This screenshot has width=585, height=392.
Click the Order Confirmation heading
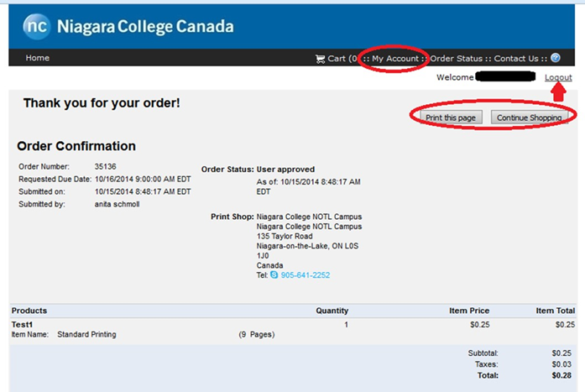pos(76,146)
